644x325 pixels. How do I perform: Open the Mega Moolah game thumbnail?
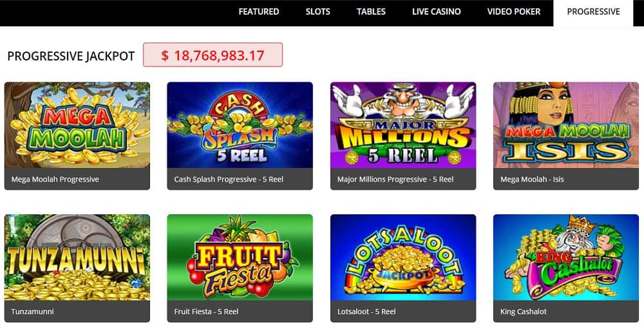click(x=77, y=125)
